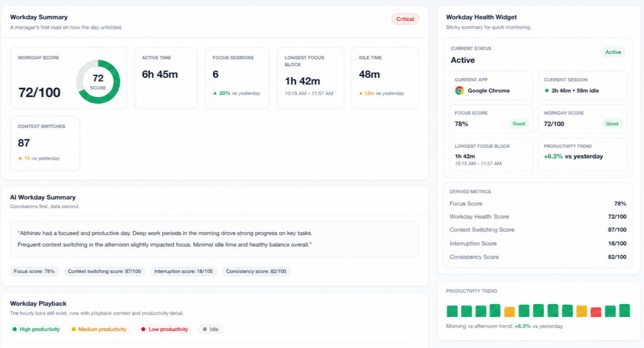Click the Active status badge in widget
Screen dimensions: 644x348
613,52
